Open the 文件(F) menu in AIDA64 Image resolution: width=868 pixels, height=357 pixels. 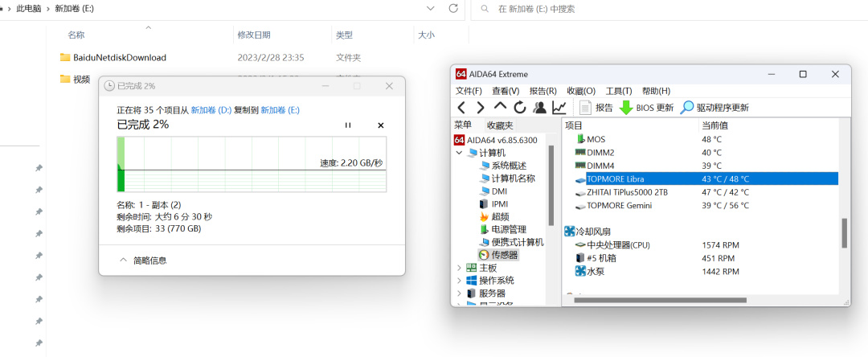pyautogui.click(x=469, y=91)
